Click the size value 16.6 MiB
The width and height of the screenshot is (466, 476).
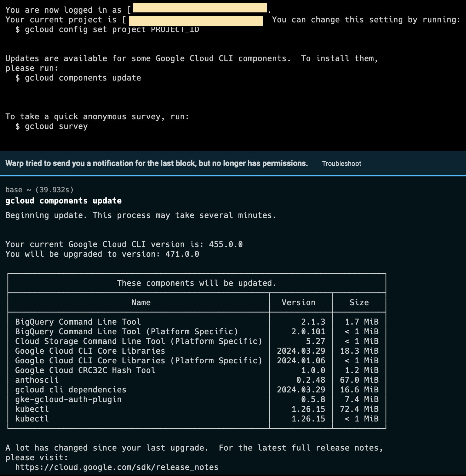point(359,390)
